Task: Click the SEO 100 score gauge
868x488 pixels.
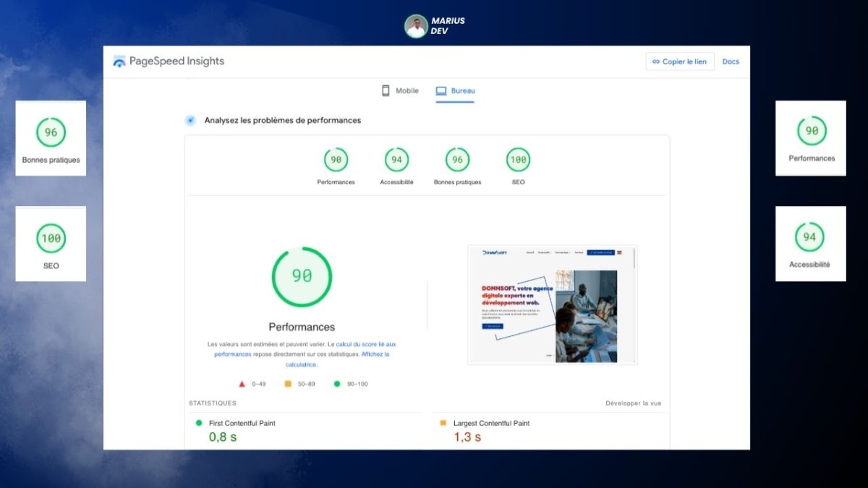Action: click(518, 160)
